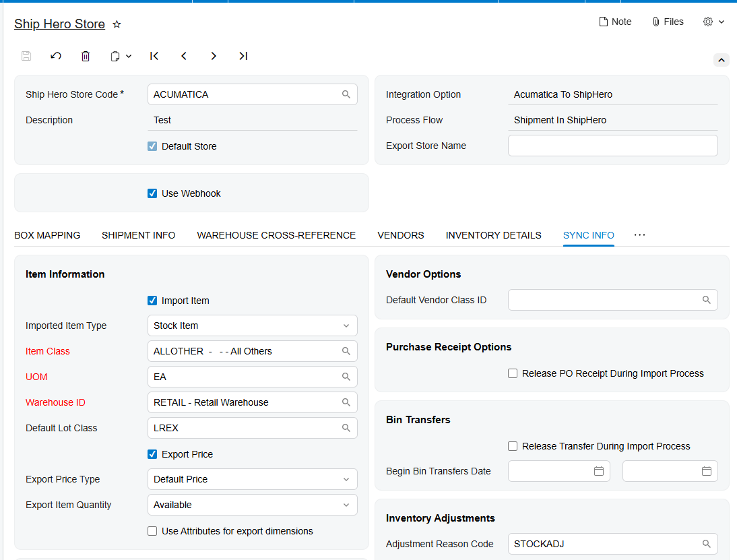The height and width of the screenshot is (560, 737).
Task: Open Default Vendor Class ID lookup magnifier
Action: pos(707,300)
